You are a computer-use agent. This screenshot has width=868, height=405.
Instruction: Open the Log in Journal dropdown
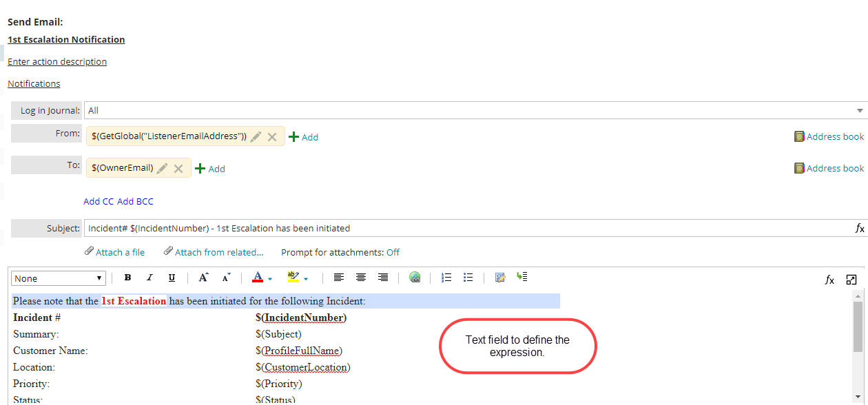[860, 111]
